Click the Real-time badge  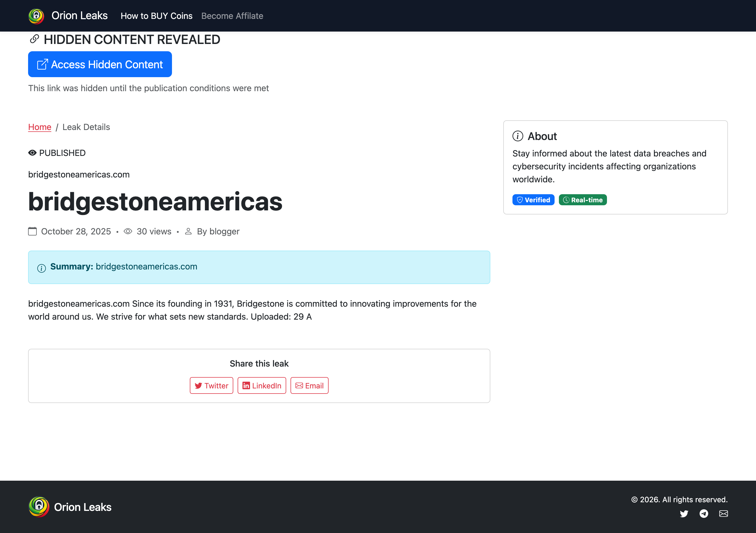(582, 200)
